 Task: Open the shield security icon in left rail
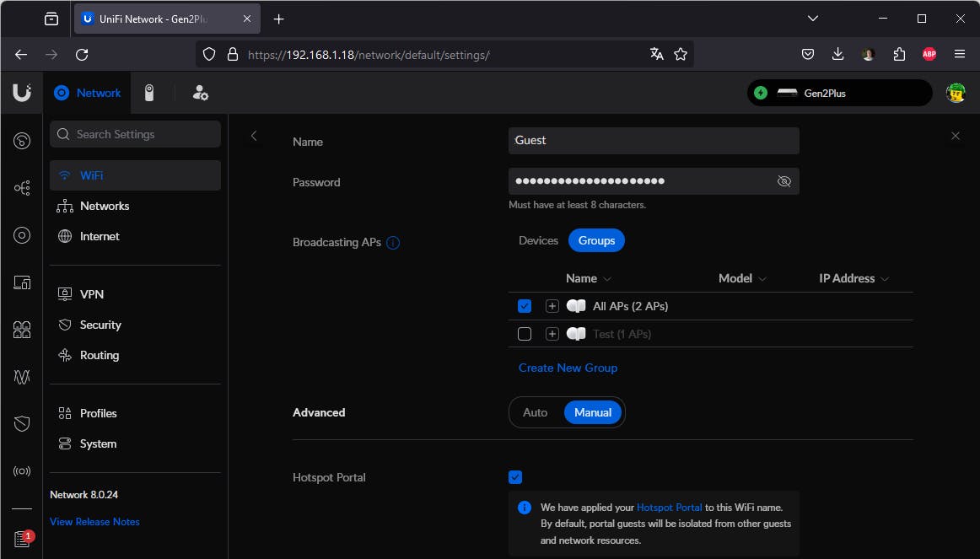[x=22, y=423]
